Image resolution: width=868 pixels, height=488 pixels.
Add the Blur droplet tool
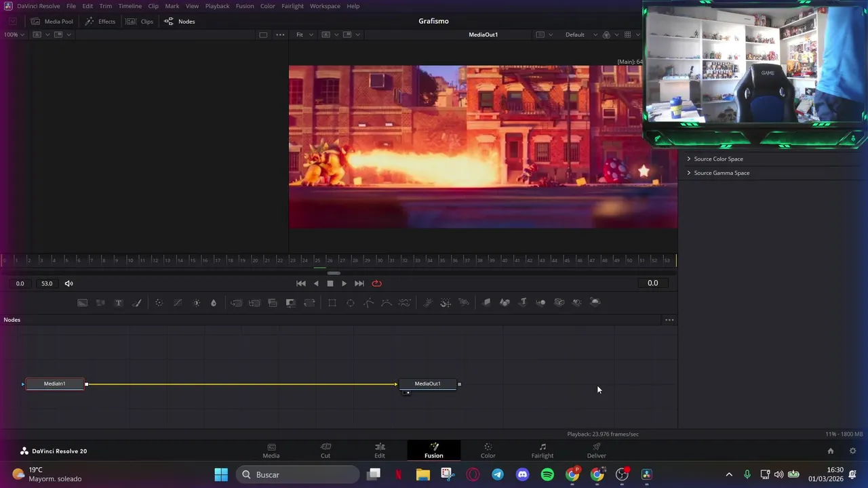coord(214,302)
